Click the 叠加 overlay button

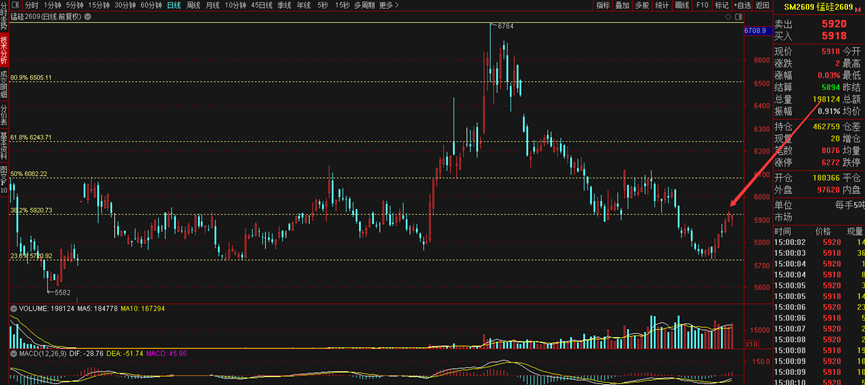click(x=622, y=6)
